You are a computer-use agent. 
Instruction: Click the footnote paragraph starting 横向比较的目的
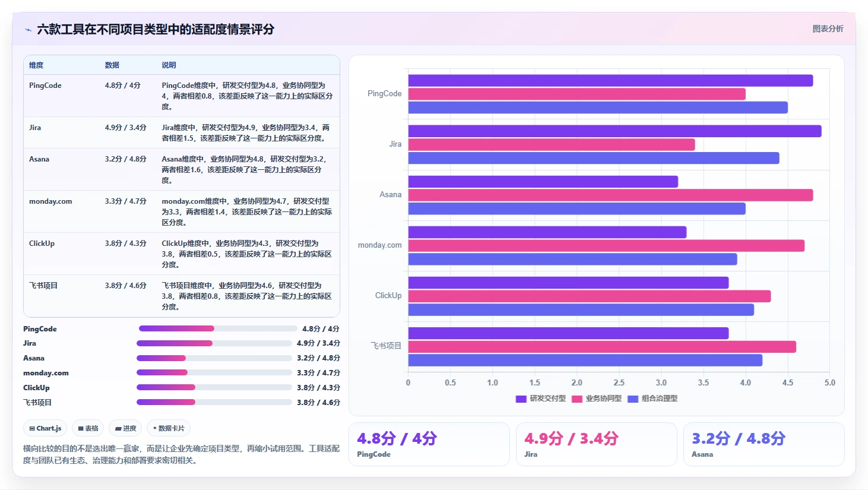point(181,454)
